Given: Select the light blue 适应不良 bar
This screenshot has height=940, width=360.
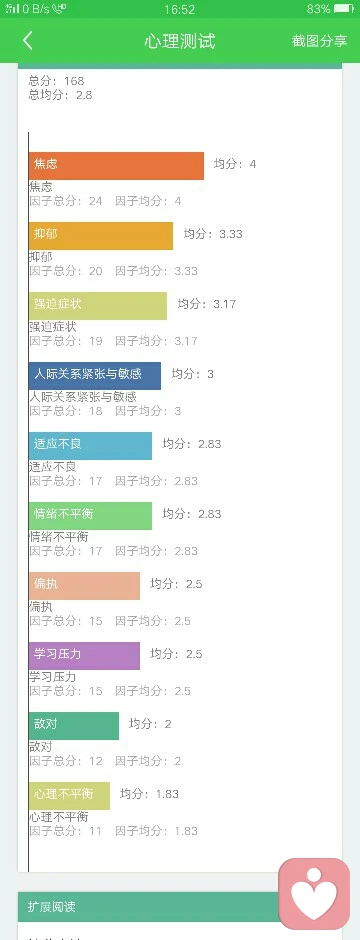Looking at the screenshot, I should tap(90, 446).
